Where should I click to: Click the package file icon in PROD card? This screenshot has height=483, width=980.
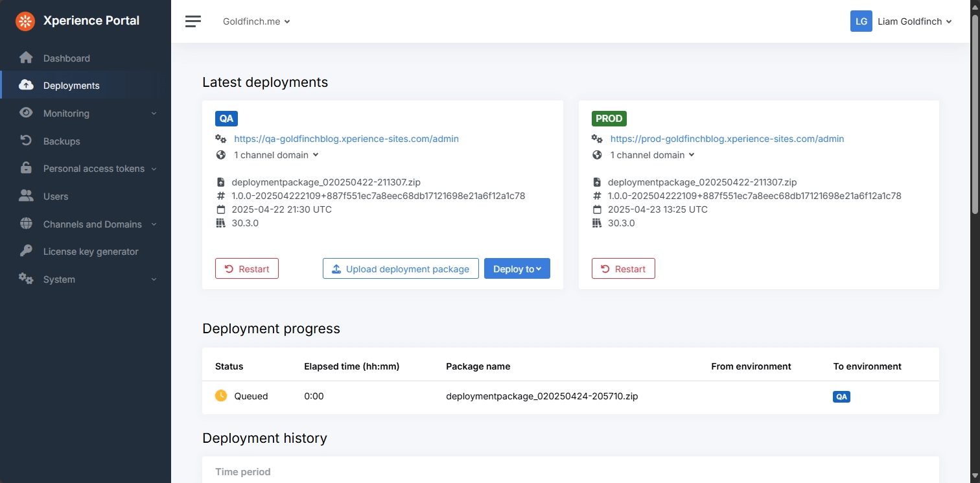[x=598, y=182]
